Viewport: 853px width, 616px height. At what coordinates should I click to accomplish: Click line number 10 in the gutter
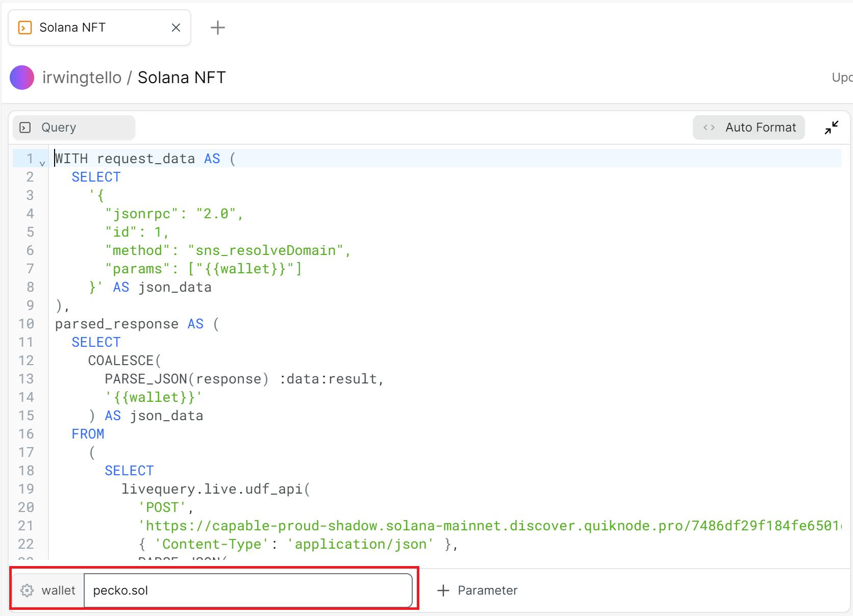(x=26, y=324)
